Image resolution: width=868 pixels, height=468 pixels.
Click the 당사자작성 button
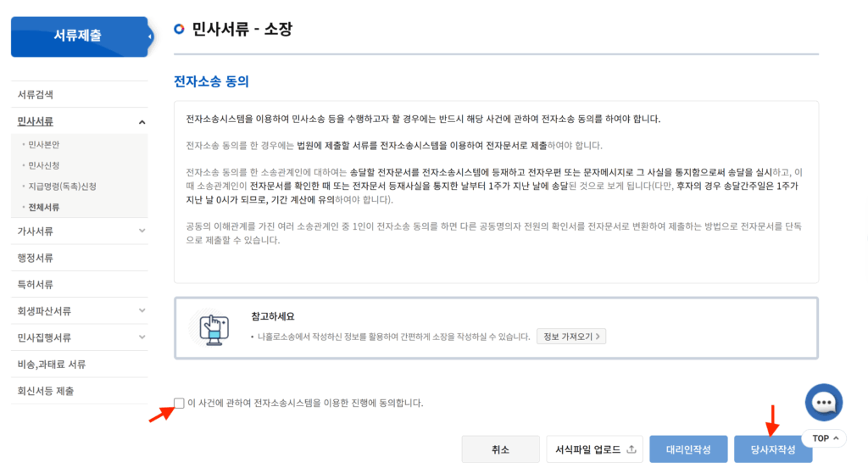[773, 449]
